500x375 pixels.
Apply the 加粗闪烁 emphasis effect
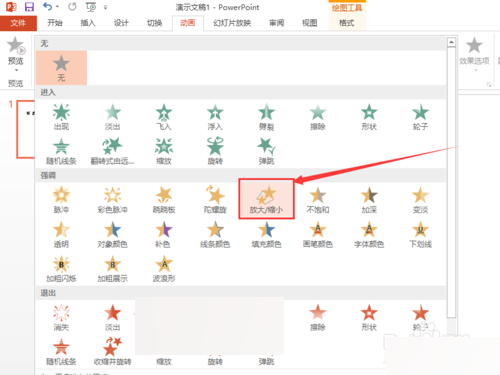pyautogui.click(x=61, y=269)
